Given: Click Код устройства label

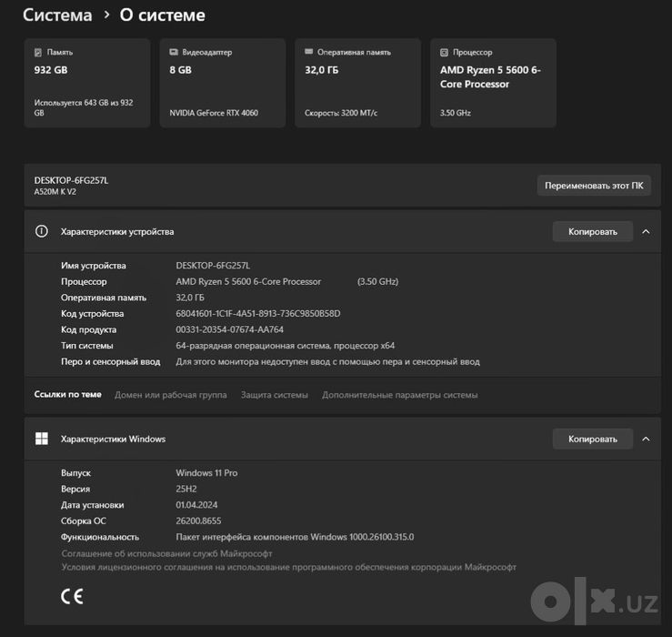Looking at the screenshot, I should pos(92,314).
